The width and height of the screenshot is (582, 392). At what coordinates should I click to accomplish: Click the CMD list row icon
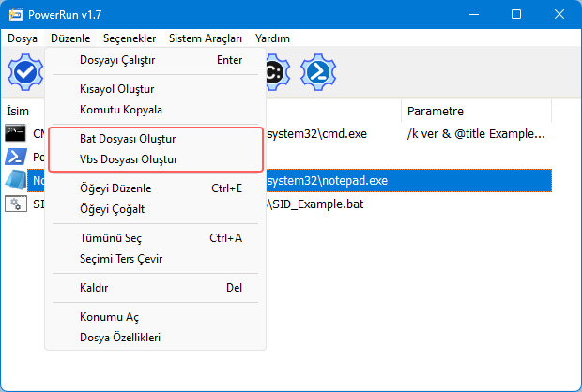[16, 133]
